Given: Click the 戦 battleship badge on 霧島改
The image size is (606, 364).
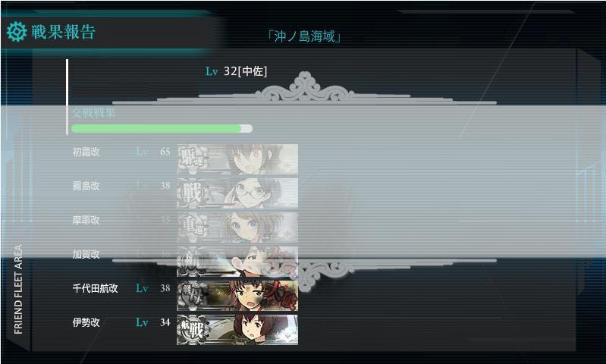Looking at the screenshot, I should tap(192, 193).
